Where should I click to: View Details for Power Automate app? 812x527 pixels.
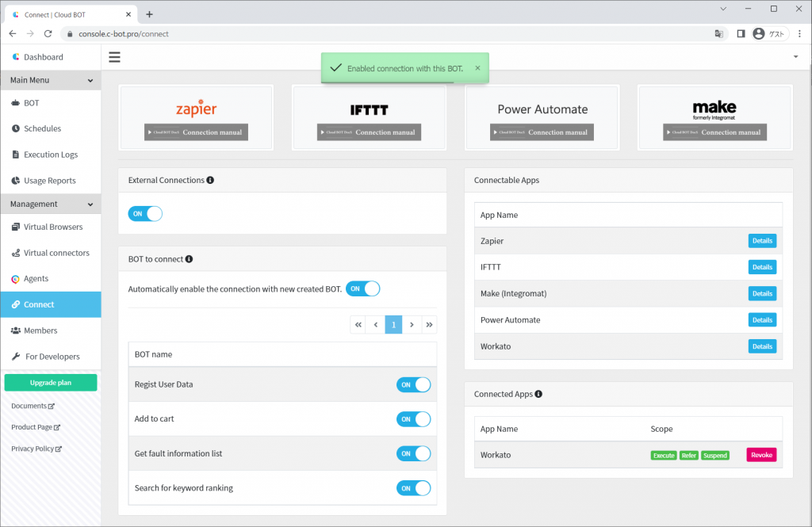762,320
